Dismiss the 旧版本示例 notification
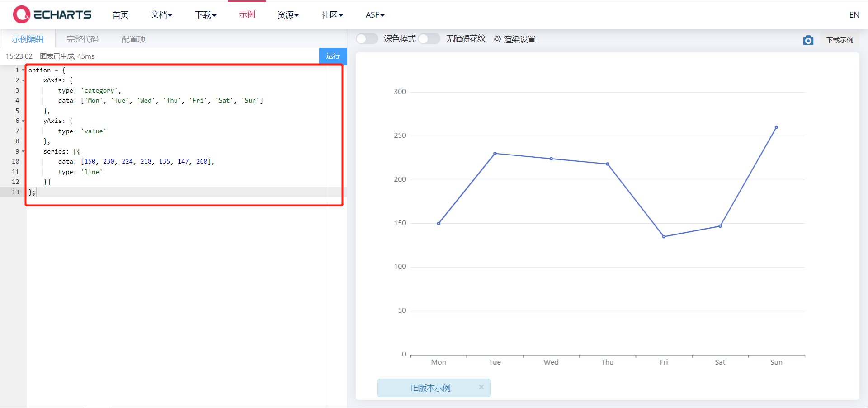 [481, 387]
